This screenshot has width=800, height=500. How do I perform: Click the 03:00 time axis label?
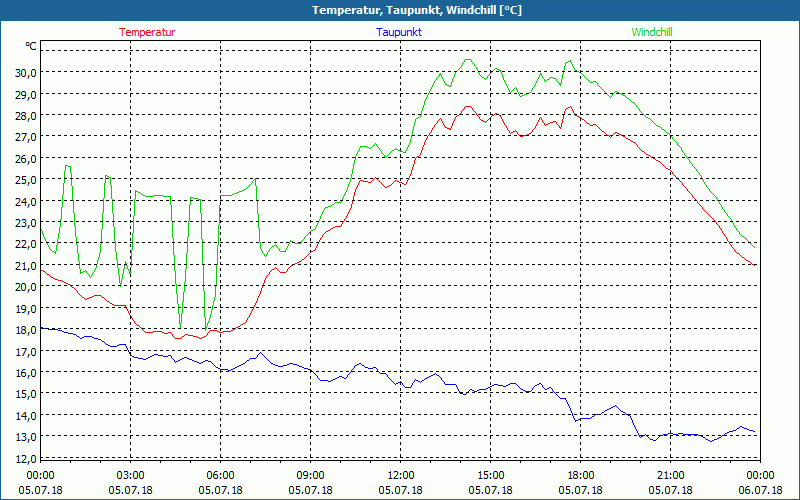point(131,476)
